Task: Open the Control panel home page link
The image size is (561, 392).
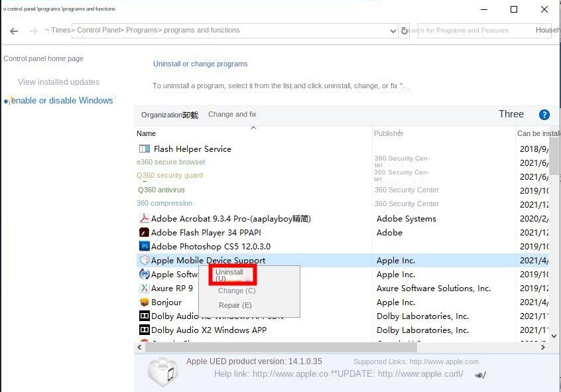Action: 42,58
